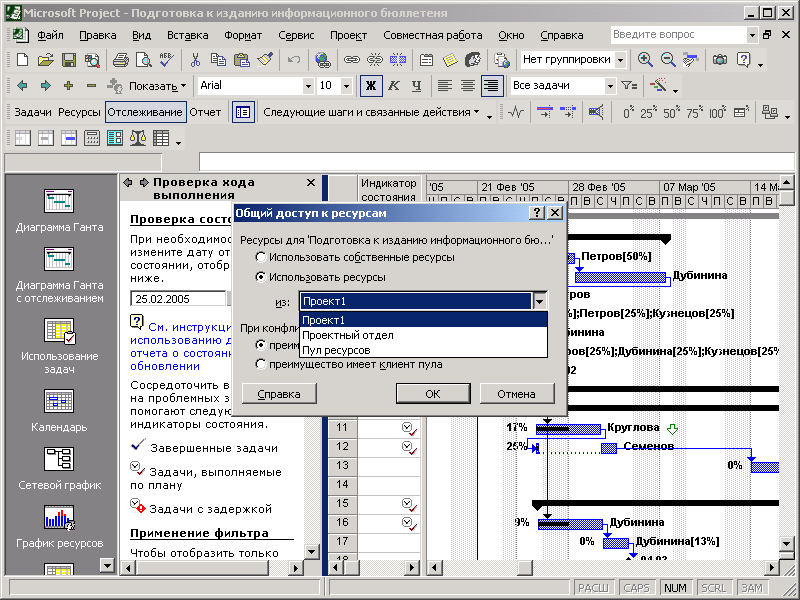Copy picture camera icon
800x600 pixels.
click(720, 60)
